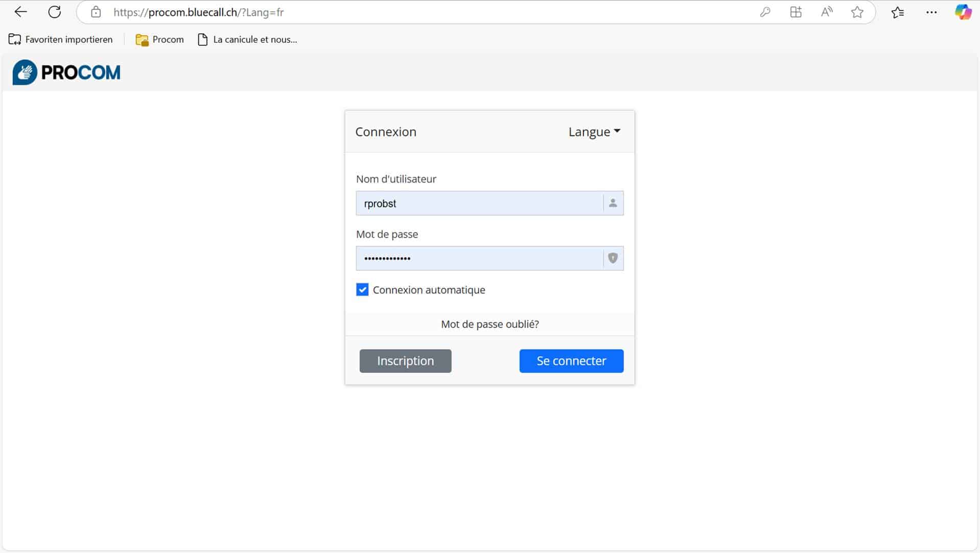
Task: Click the read aloud icon
Action: pos(826,12)
